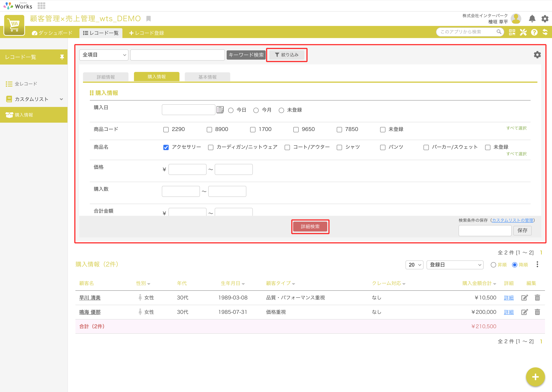Open the three-dot menu next to 降順
Viewport: 552px width, 392px height.
point(537,264)
